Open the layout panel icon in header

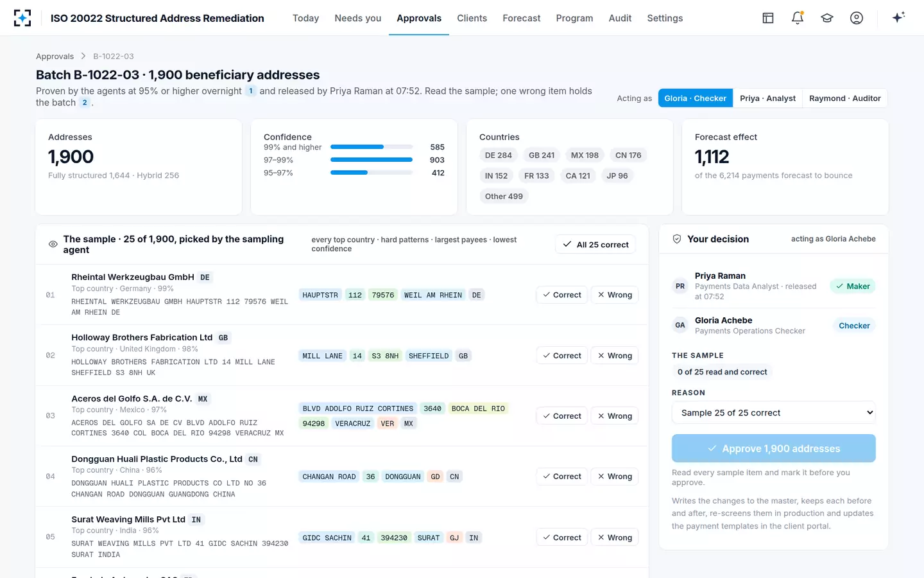768,18
